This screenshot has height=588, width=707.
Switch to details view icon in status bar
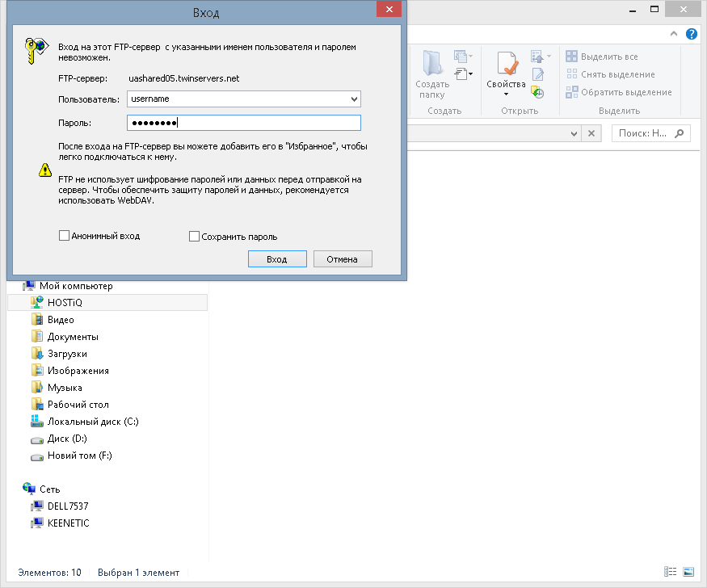pos(670,572)
